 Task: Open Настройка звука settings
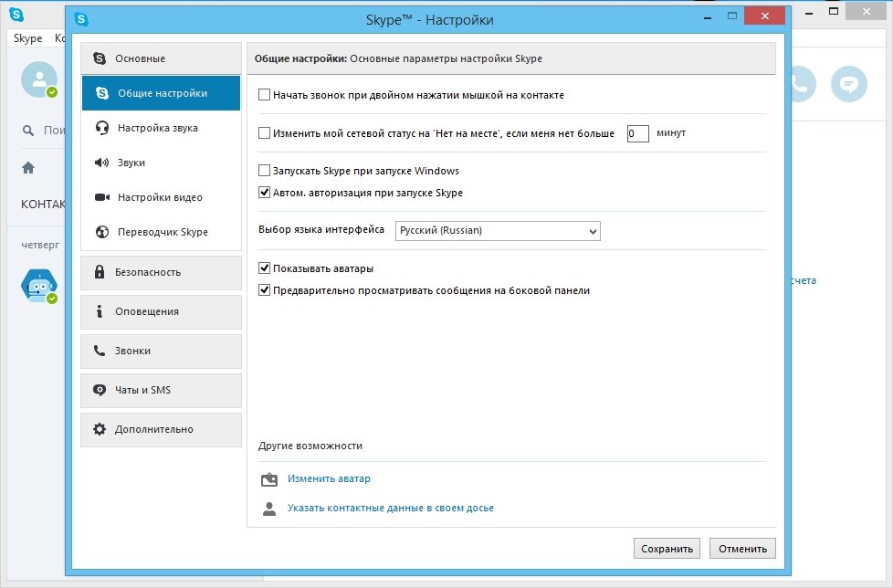click(x=162, y=128)
